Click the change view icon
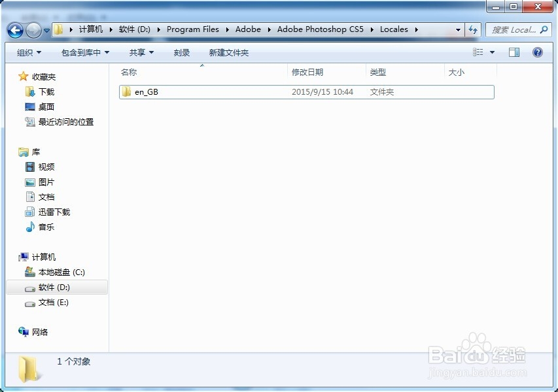558x392 pixels. tap(478, 52)
